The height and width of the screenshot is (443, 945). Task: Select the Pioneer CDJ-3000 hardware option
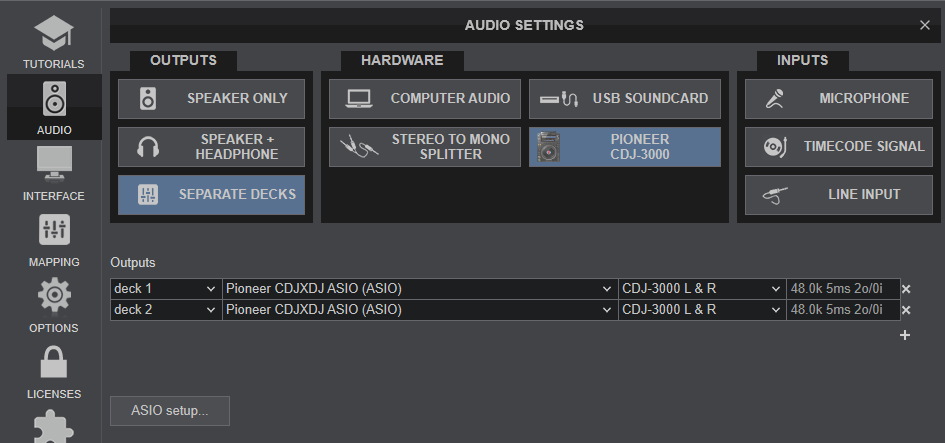coord(625,147)
